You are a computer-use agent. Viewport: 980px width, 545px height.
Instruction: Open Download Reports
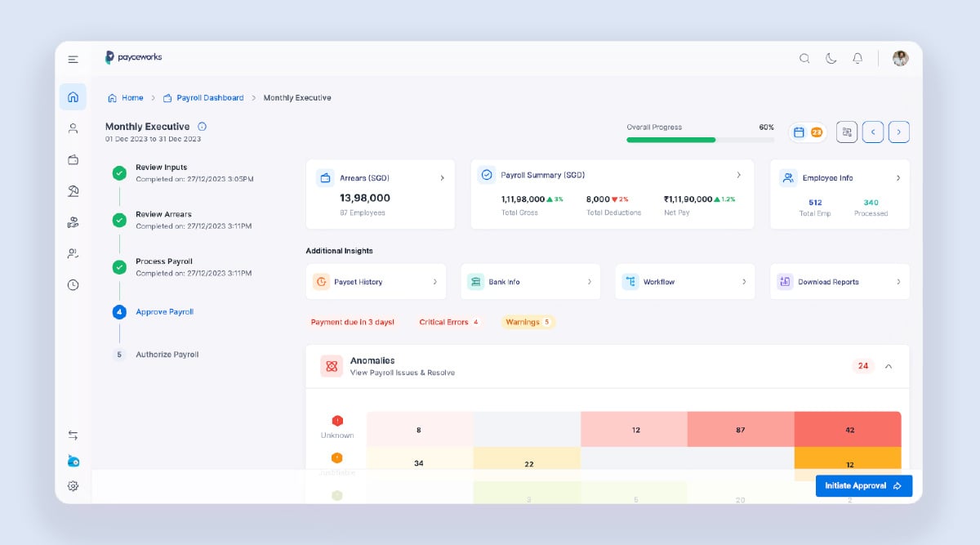coord(785,280)
